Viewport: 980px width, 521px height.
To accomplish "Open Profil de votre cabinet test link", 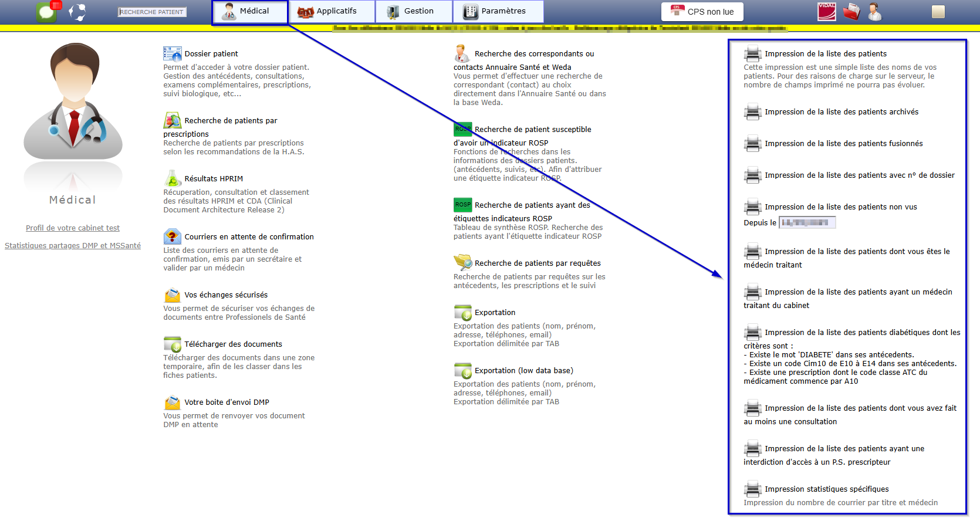I will click(x=73, y=228).
